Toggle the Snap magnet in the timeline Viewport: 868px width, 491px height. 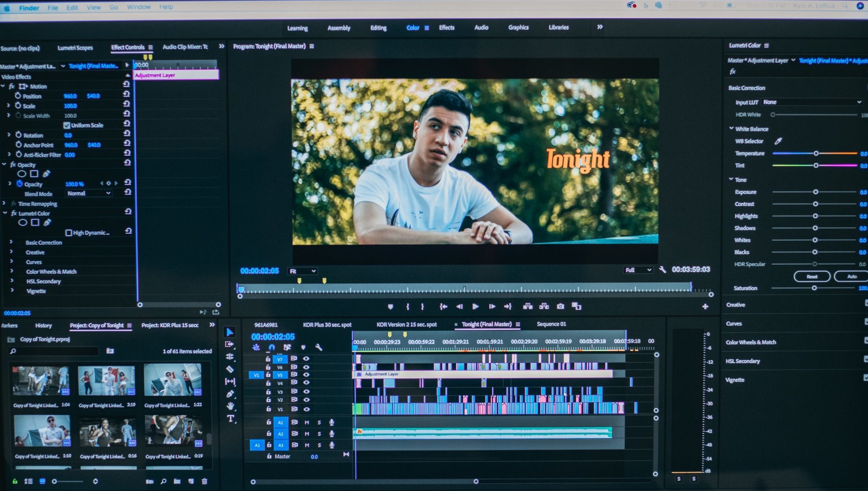tap(272, 347)
